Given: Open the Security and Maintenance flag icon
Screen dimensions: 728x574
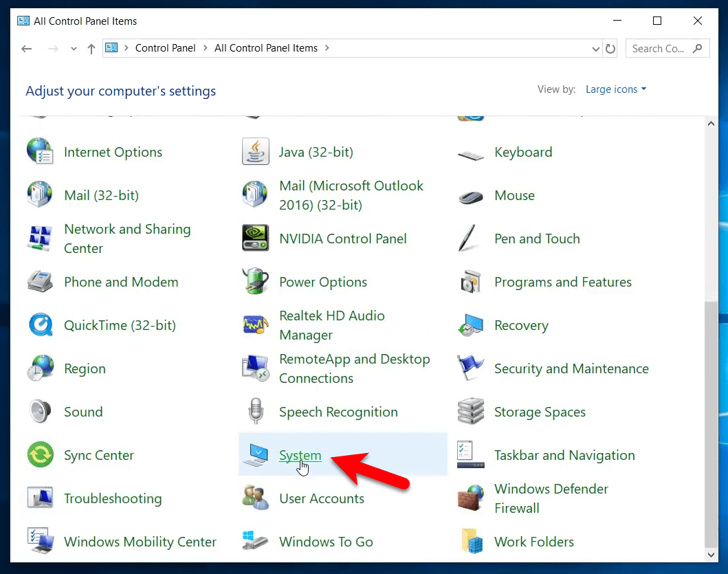Looking at the screenshot, I should pyautogui.click(x=470, y=367).
